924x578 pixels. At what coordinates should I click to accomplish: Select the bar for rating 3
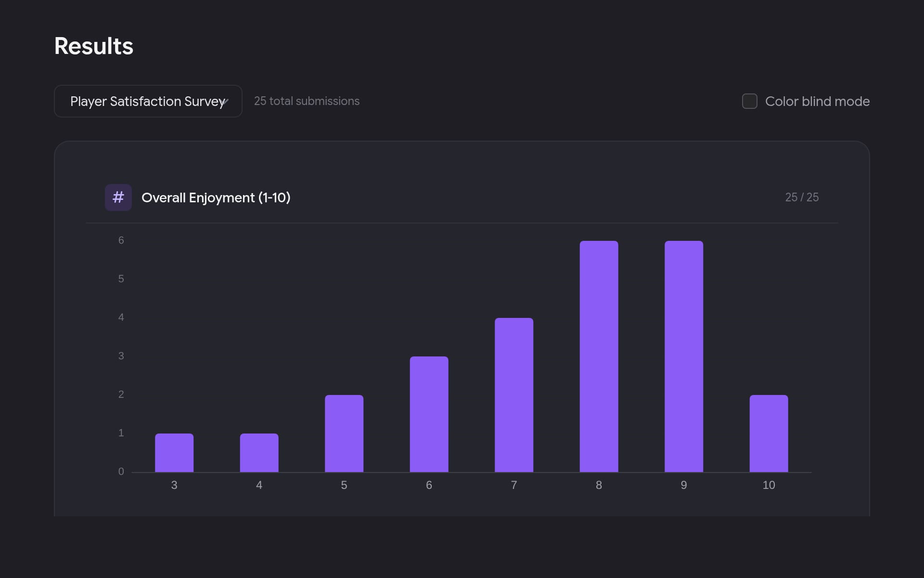(x=174, y=453)
